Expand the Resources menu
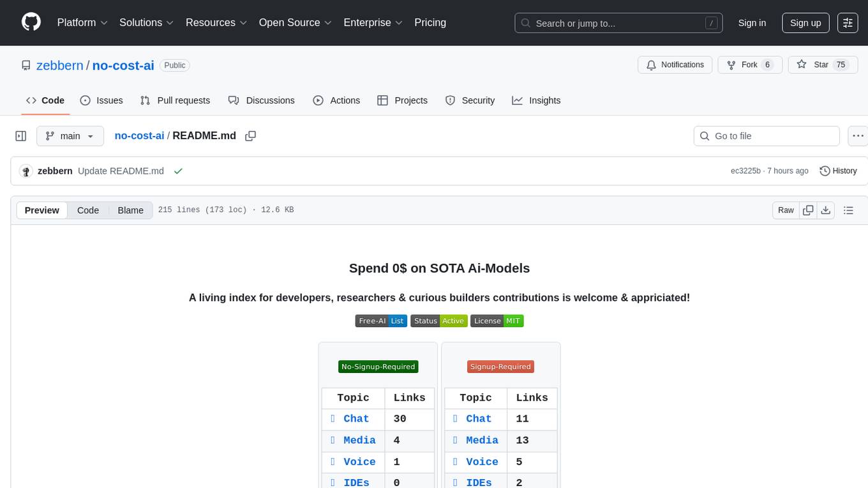The height and width of the screenshot is (488, 868). [x=217, y=22]
